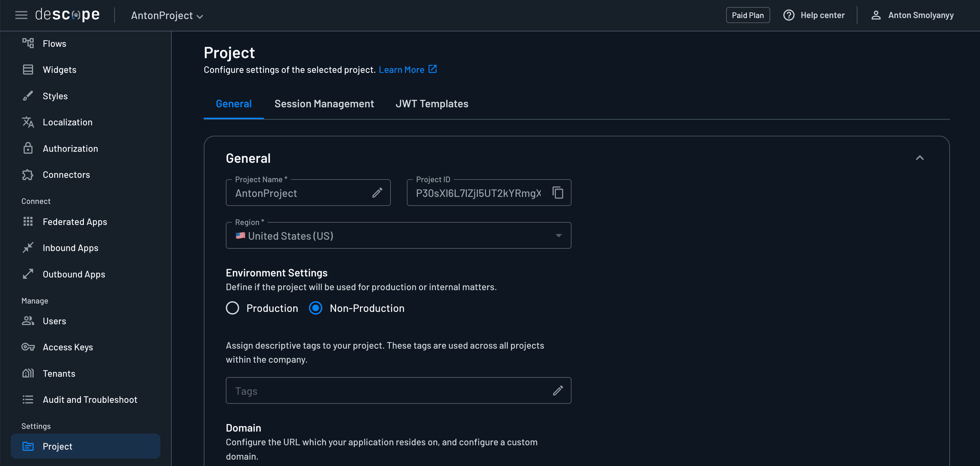Screen dimensions: 980x466
Task: Click the Paid Plan button
Action: coord(748,15)
